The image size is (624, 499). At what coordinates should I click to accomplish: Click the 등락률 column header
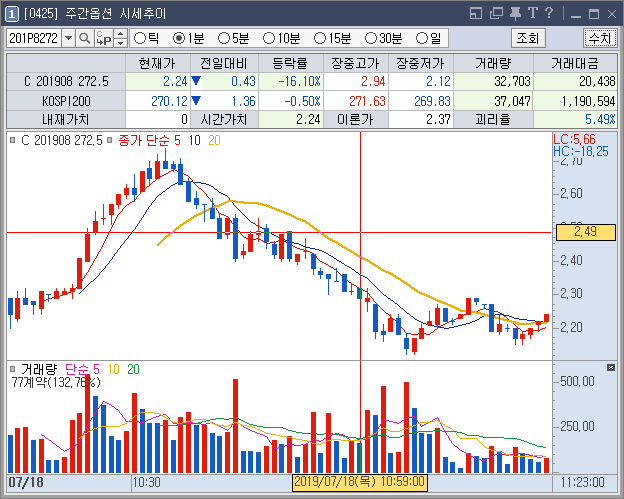pos(291,63)
